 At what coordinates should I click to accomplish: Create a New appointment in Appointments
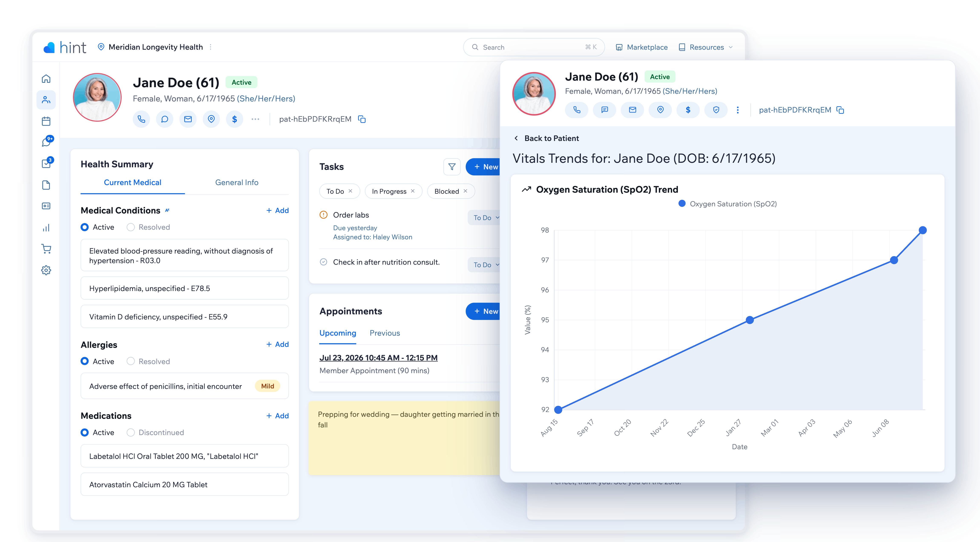click(483, 311)
